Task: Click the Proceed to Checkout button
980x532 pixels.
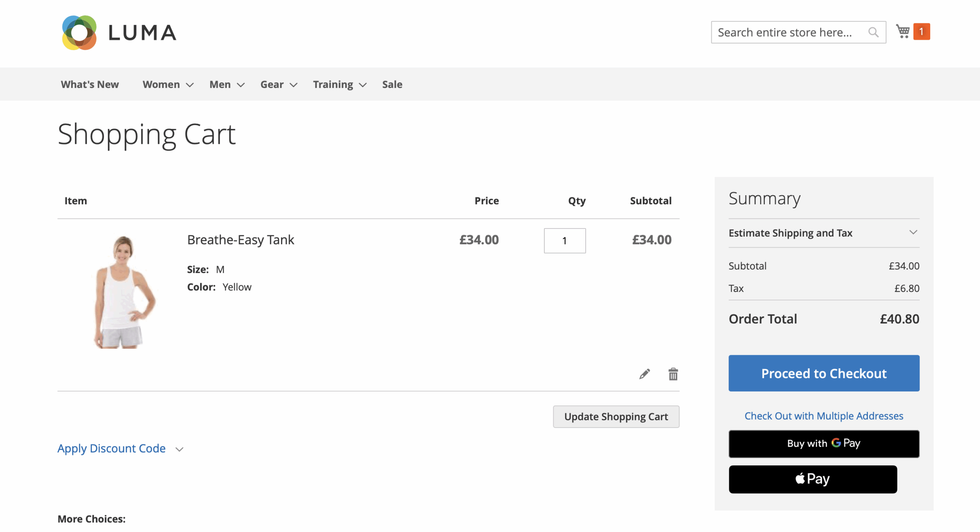Action: [x=824, y=373]
